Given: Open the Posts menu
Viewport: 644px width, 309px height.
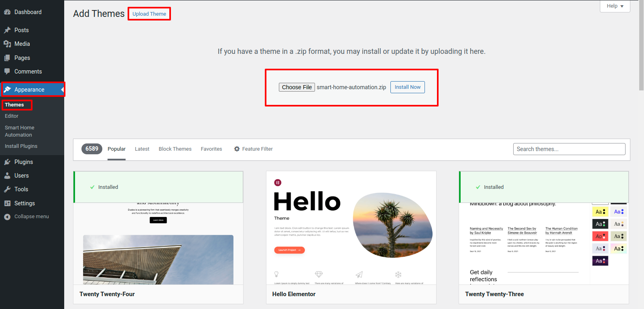Looking at the screenshot, I should (32, 30).
